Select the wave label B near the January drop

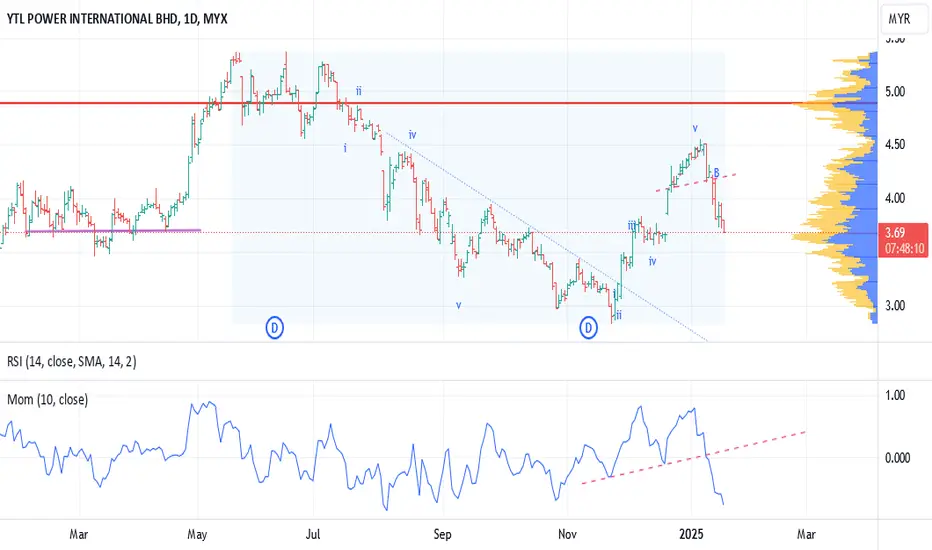pos(716,173)
